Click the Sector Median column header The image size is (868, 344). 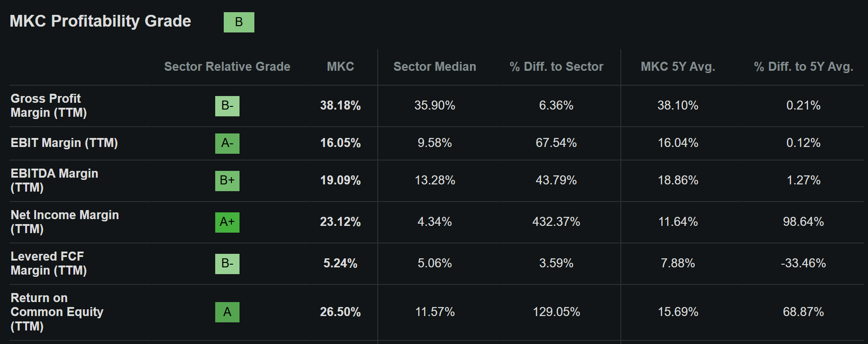tap(434, 67)
